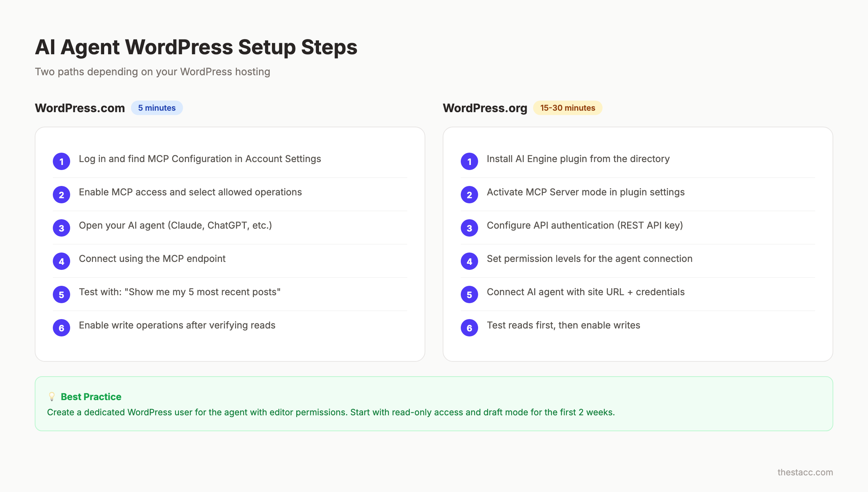Click the lightbulb icon in Best Practice box
Screen dimensions: 868x492
click(x=52, y=396)
